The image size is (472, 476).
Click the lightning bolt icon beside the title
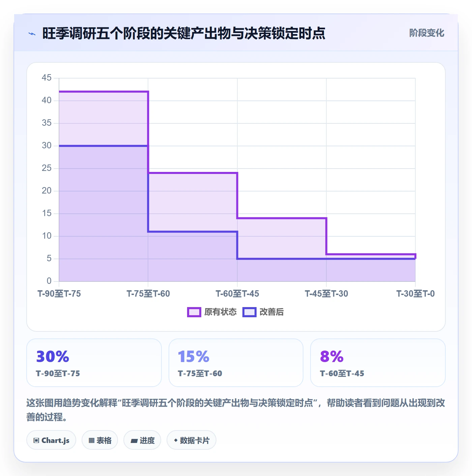(32, 34)
